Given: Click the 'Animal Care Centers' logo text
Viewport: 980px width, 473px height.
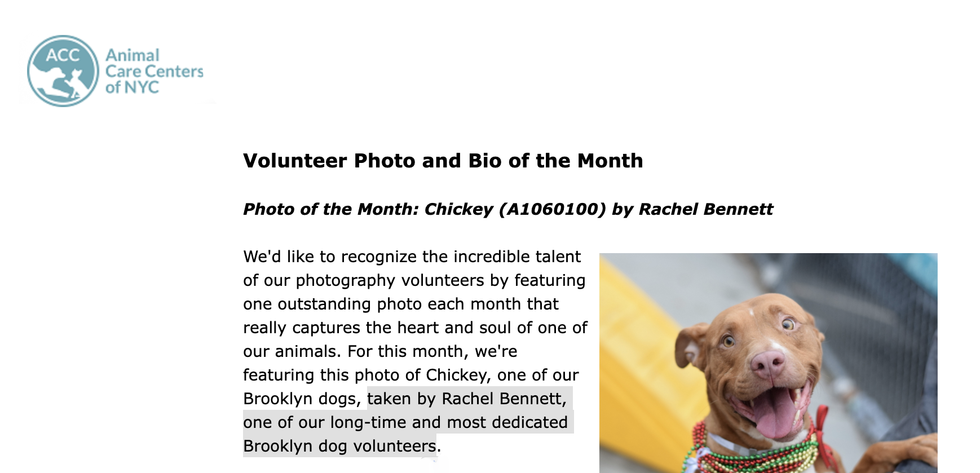Looking at the screenshot, I should 154,63.
